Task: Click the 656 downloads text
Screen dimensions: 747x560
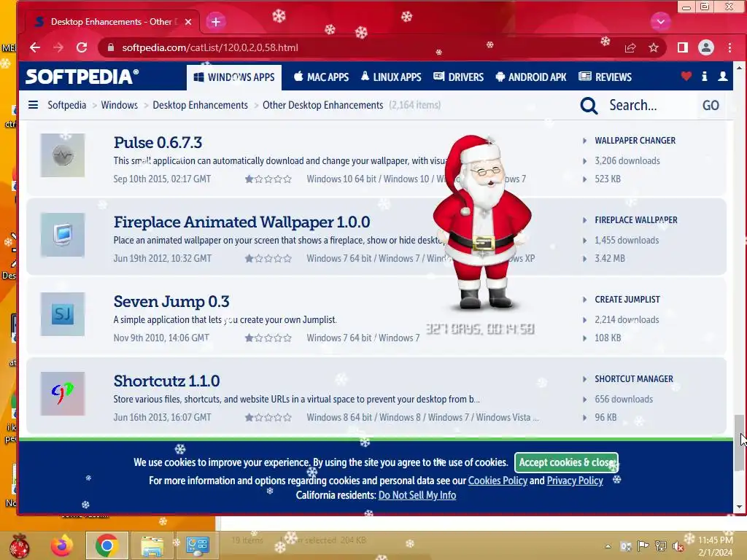Action: point(624,400)
